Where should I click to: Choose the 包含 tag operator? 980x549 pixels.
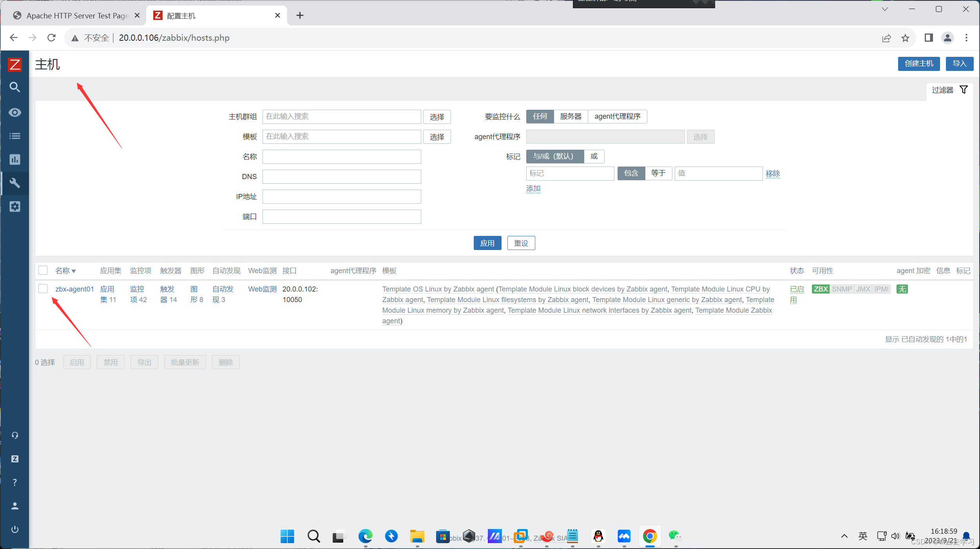point(631,173)
